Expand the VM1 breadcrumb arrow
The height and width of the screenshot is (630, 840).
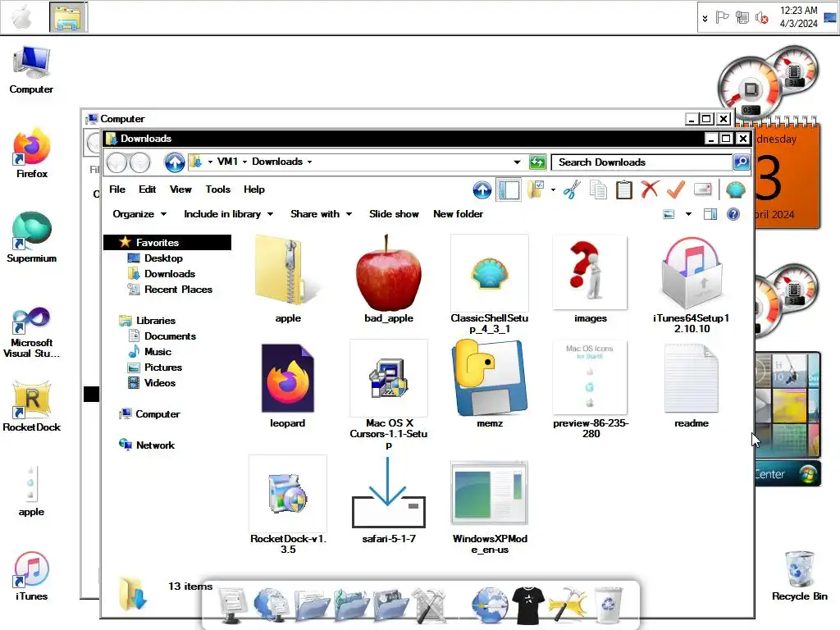(x=244, y=162)
